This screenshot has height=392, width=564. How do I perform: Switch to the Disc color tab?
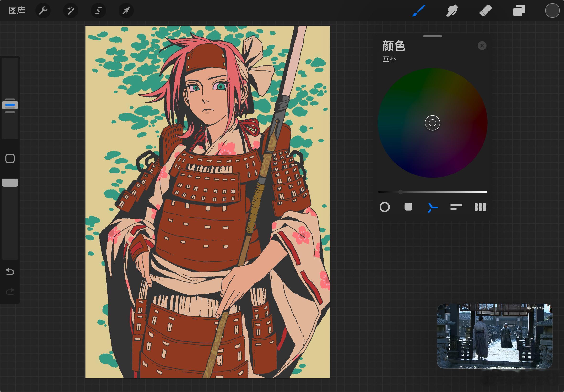coord(385,207)
